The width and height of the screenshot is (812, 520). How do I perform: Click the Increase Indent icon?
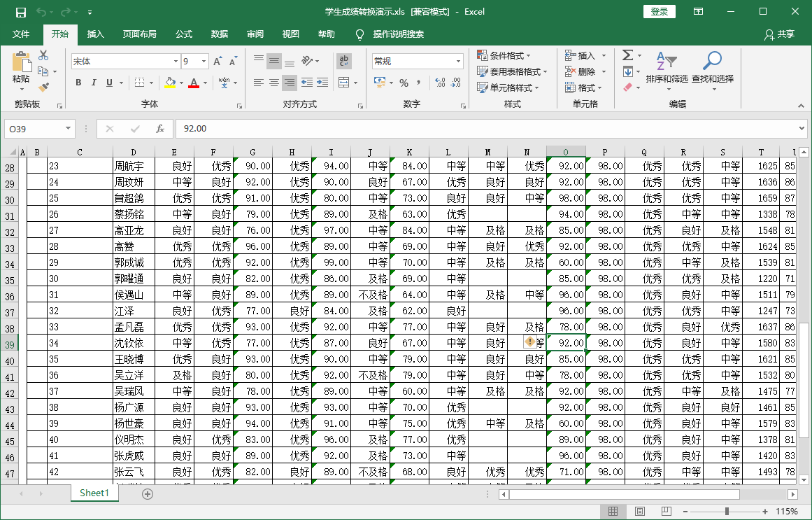click(322, 83)
